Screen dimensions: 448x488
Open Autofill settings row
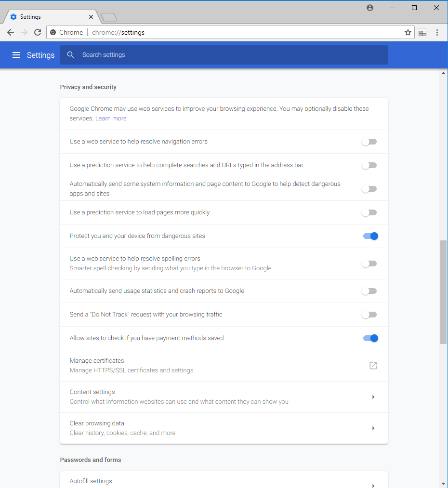224,480
